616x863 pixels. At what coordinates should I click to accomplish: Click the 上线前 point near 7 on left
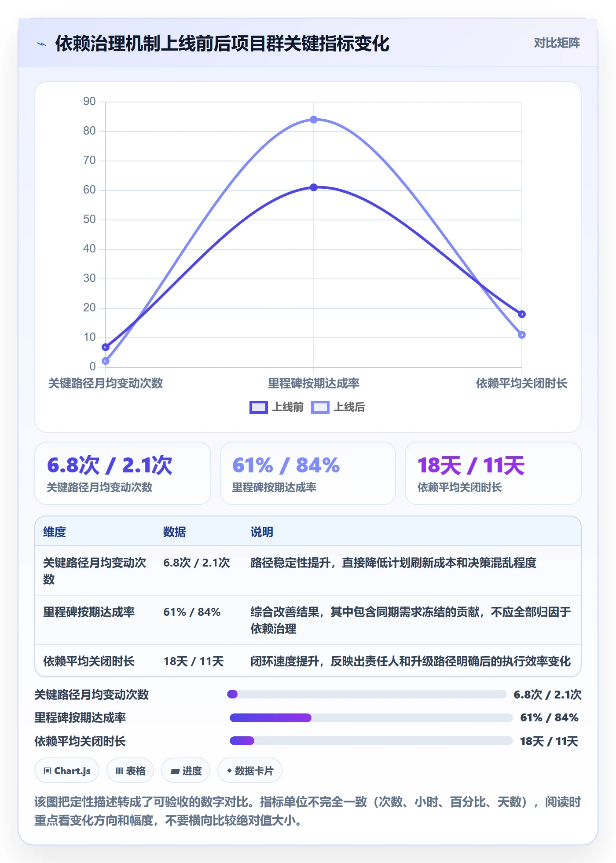tap(106, 347)
